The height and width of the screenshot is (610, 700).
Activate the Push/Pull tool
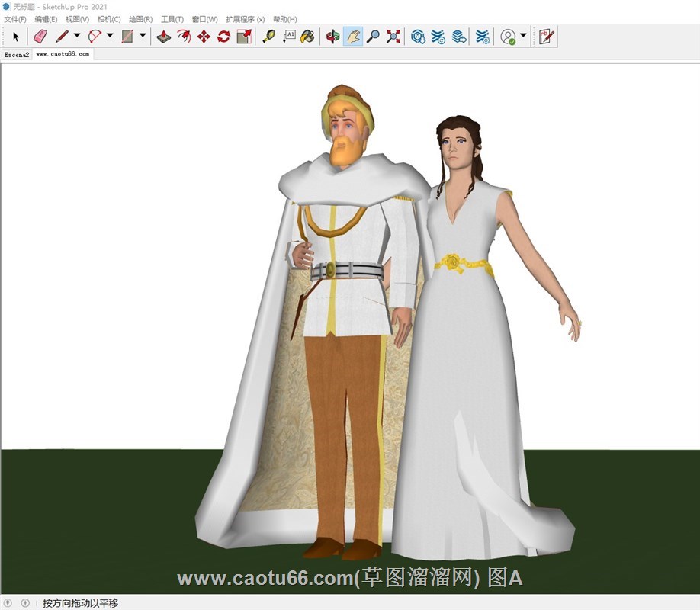(x=164, y=36)
